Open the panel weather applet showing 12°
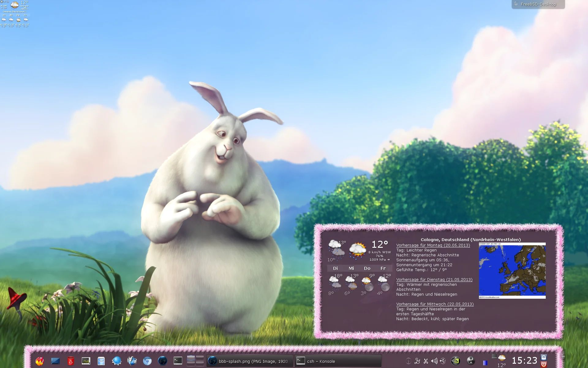This screenshot has height=368, width=588. coord(502,361)
